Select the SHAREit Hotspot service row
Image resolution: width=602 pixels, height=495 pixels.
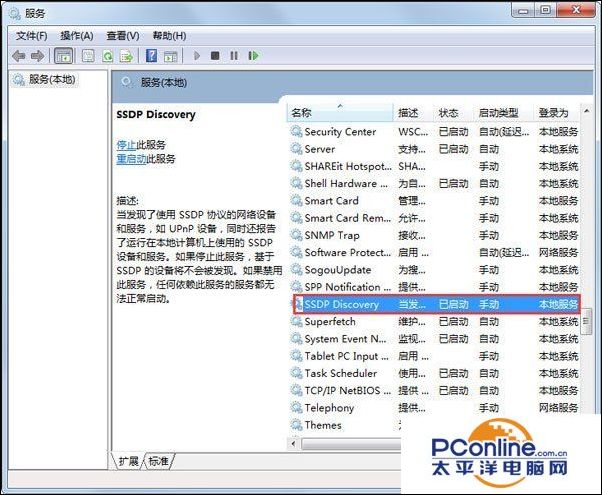point(434,166)
